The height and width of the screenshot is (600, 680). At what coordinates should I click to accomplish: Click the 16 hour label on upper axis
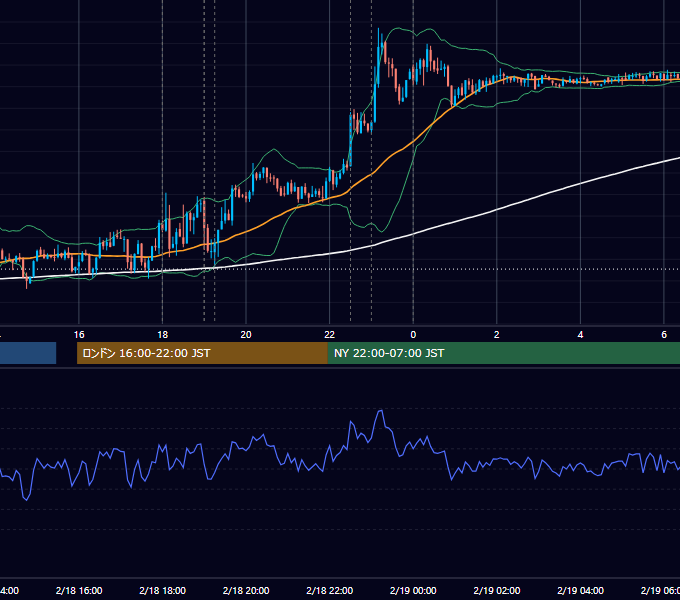(x=79, y=335)
